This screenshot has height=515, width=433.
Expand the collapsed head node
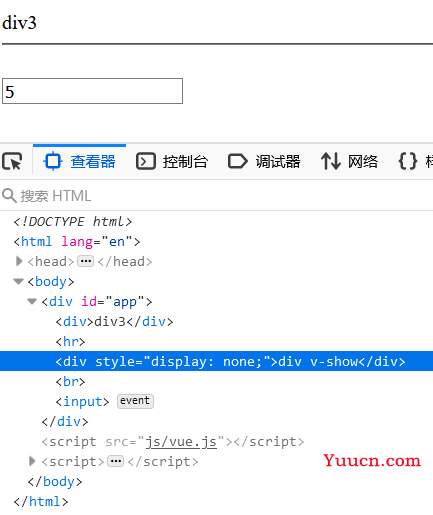(x=19, y=261)
